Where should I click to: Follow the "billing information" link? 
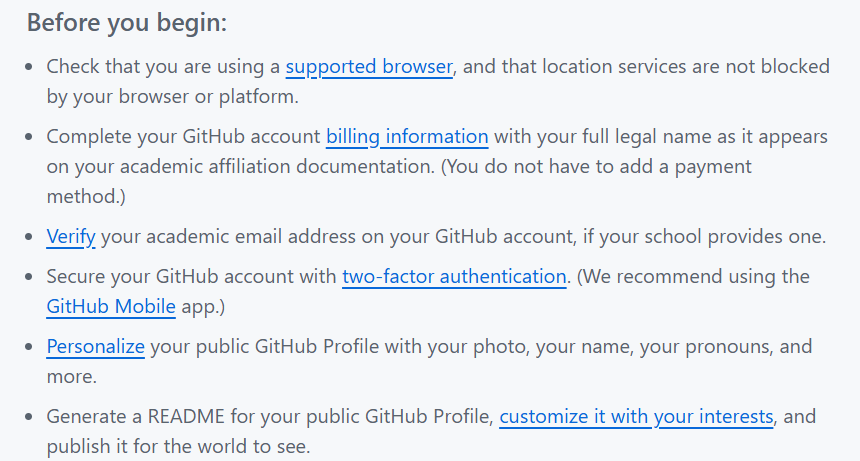[x=407, y=136]
